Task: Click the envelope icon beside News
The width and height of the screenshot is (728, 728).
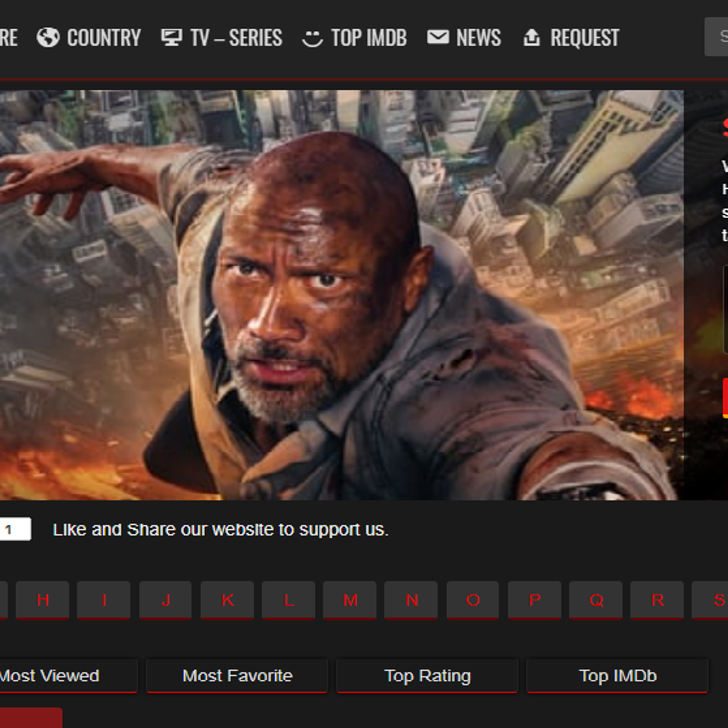Action: [x=438, y=37]
